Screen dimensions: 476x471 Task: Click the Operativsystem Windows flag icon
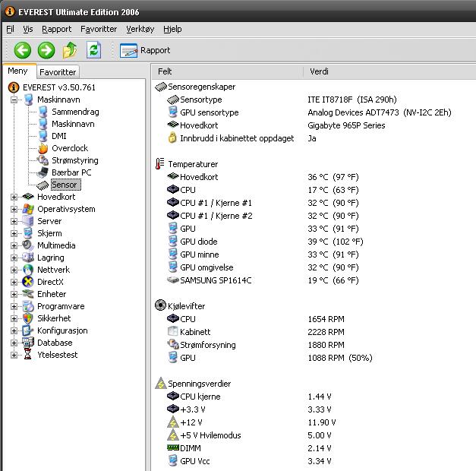pyautogui.click(x=28, y=209)
